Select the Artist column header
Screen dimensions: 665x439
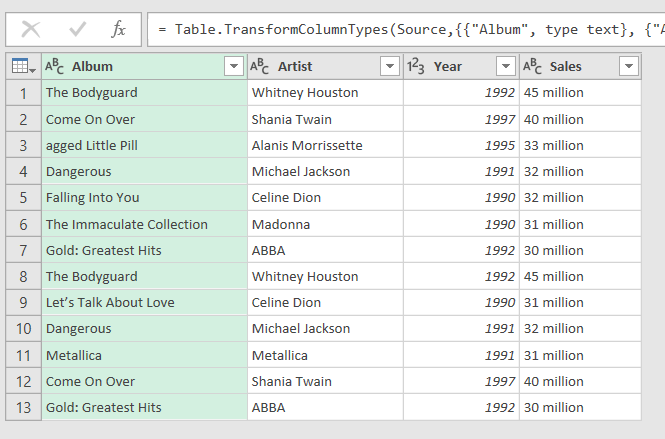click(x=325, y=67)
